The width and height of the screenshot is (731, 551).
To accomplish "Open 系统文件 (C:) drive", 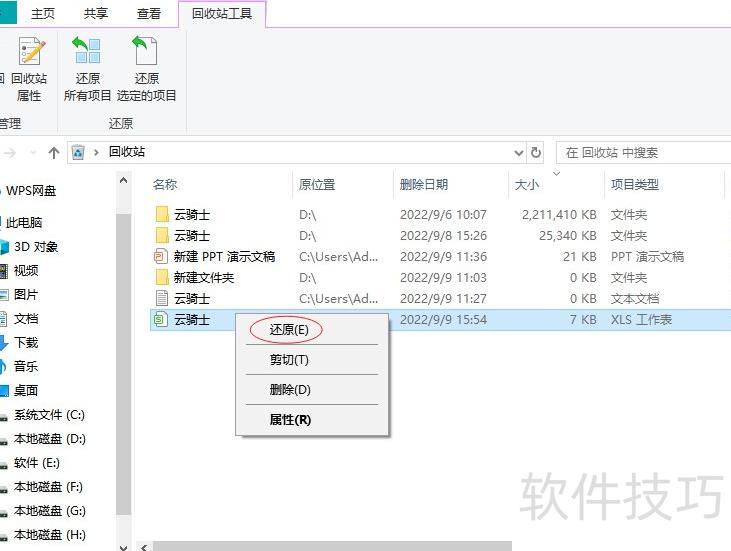I will pyautogui.click(x=49, y=414).
